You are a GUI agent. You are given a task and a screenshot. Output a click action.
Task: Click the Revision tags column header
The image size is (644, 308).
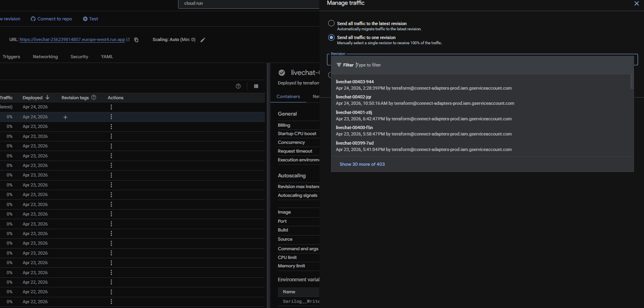(x=75, y=98)
